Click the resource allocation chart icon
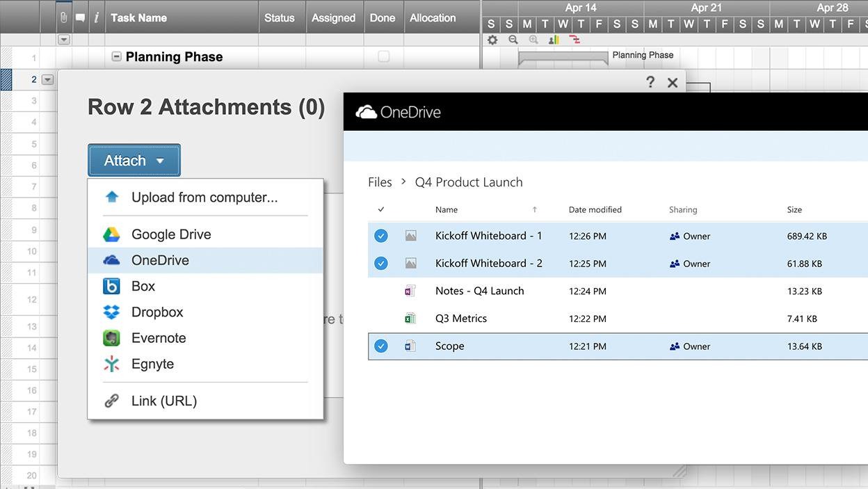Image resolution: width=868 pixels, height=489 pixels. pyautogui.click(x=554, y=40)
